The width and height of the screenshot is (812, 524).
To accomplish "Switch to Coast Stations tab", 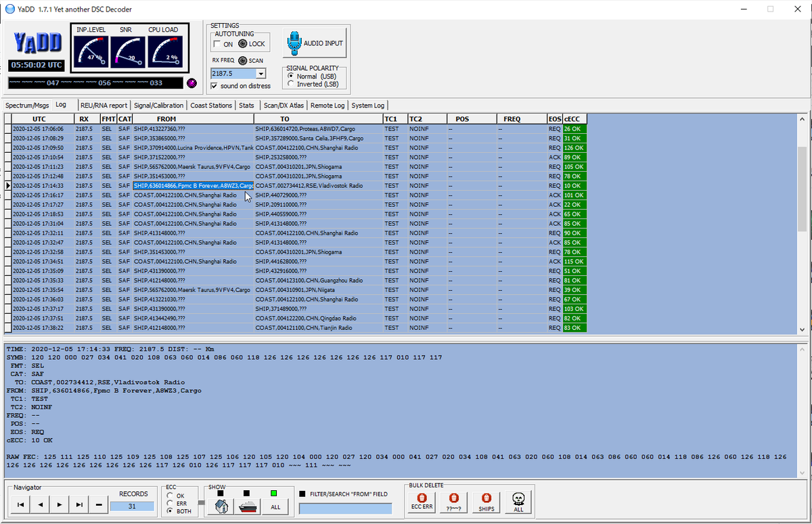I will [x=211, y=105].
